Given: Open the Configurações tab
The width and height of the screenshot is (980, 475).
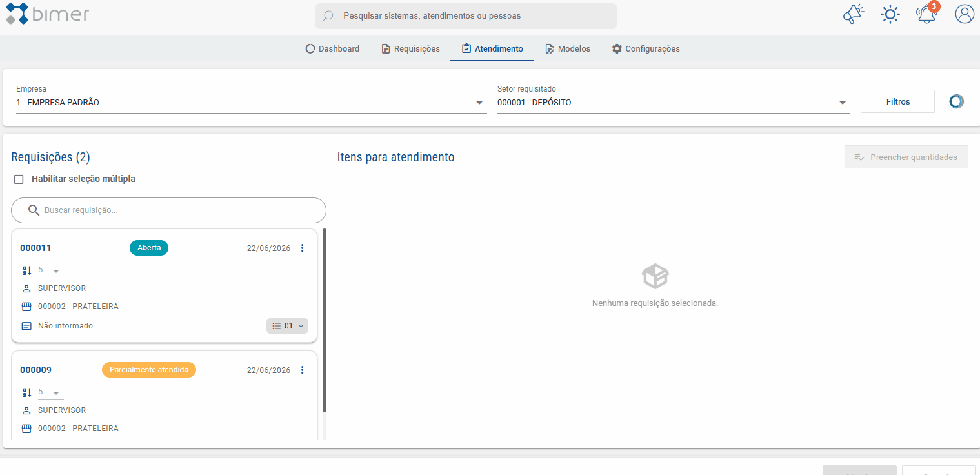Looking at the screenshot, I should click(646, 48).
